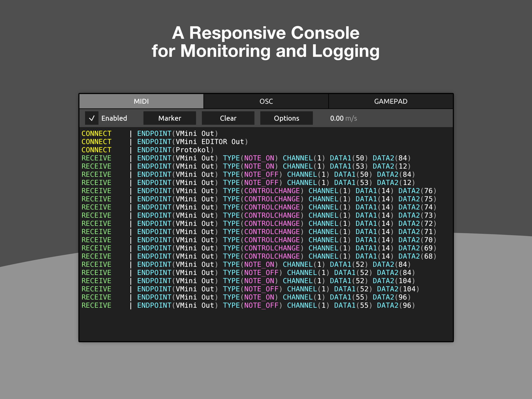Select the NOTE_ON DATA1(50) DATA2(84) line
Screen dimensions: 532x399
(x=246, y=158)
